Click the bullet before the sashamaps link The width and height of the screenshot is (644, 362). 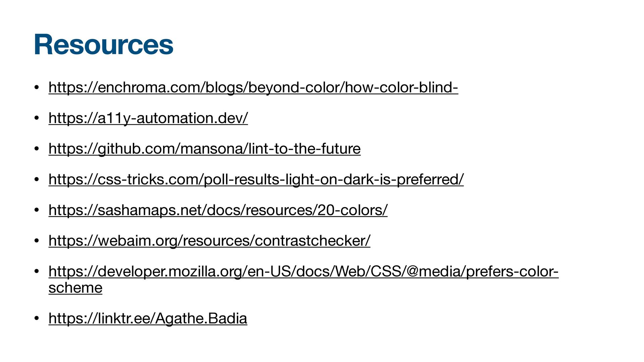point(37,210)
